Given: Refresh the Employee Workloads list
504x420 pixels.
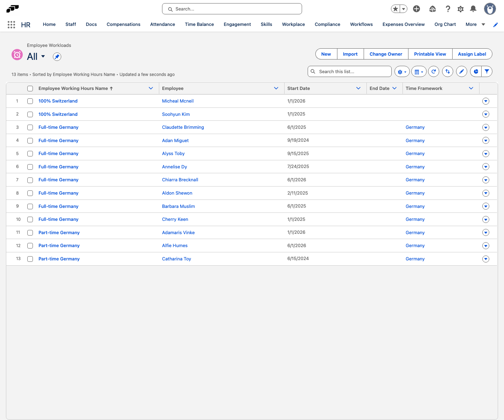Looking at the screenshot, I should [x=434, y=71].
